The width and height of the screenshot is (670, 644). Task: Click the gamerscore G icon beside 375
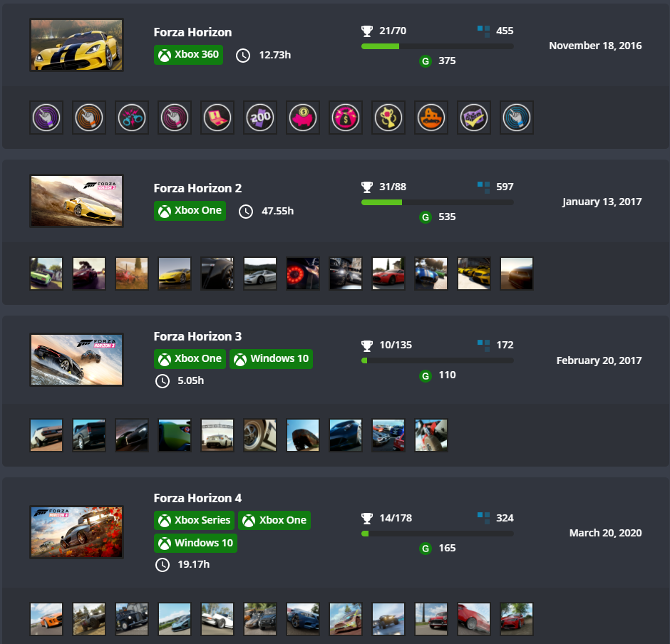point(425,61)
